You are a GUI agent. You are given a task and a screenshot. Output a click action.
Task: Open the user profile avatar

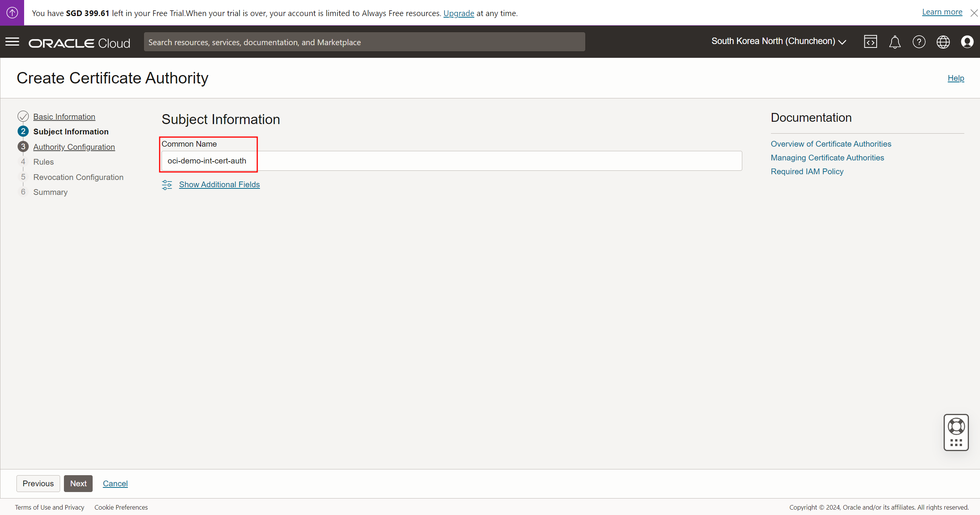(967, 42)
